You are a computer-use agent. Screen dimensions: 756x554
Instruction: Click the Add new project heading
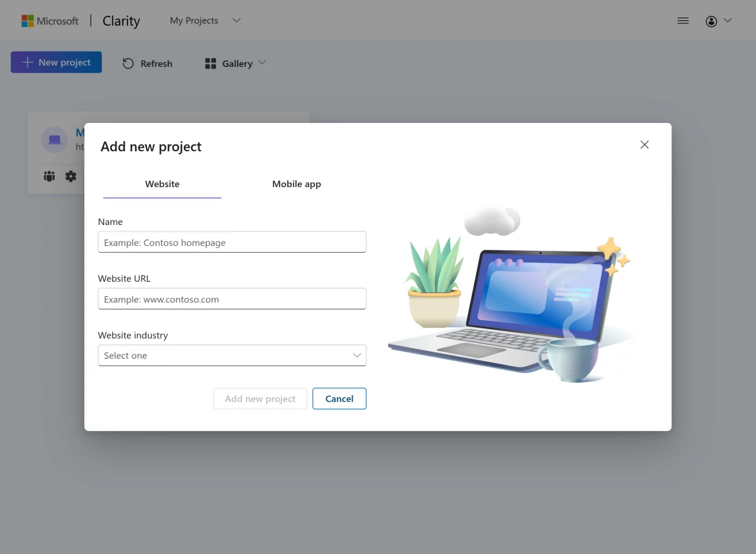[151, 147]
